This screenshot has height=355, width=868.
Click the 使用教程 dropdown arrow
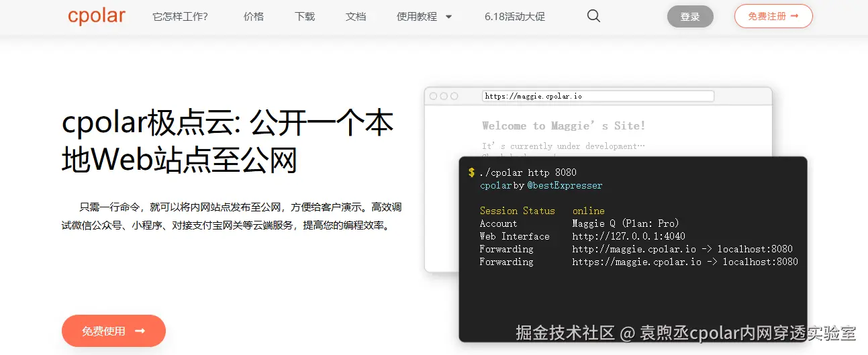pos(449,17)
